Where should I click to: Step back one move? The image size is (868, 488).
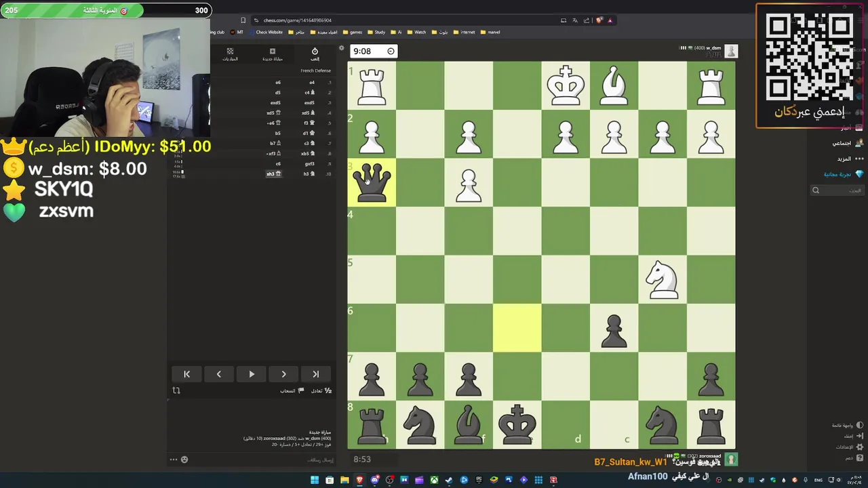point(219,374)
